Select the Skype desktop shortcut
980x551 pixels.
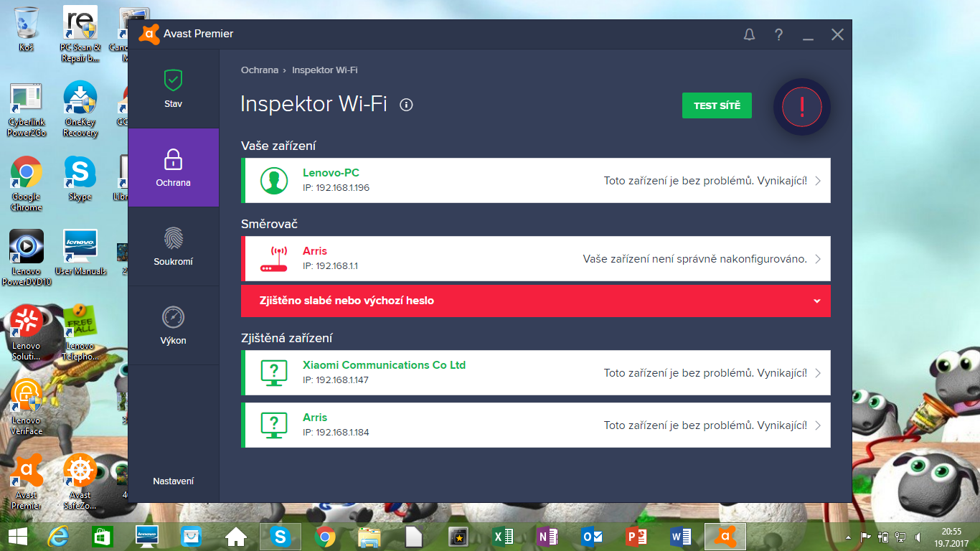pos(80,179)
